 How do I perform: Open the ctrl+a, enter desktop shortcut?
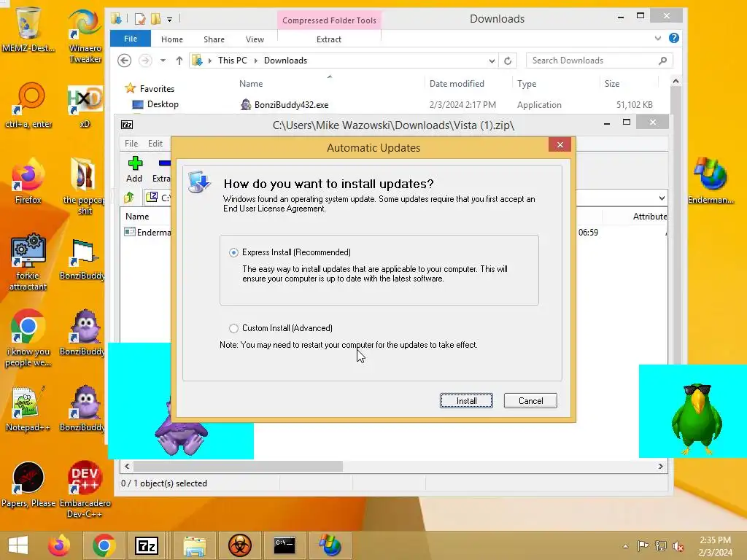tap(28, 105)
